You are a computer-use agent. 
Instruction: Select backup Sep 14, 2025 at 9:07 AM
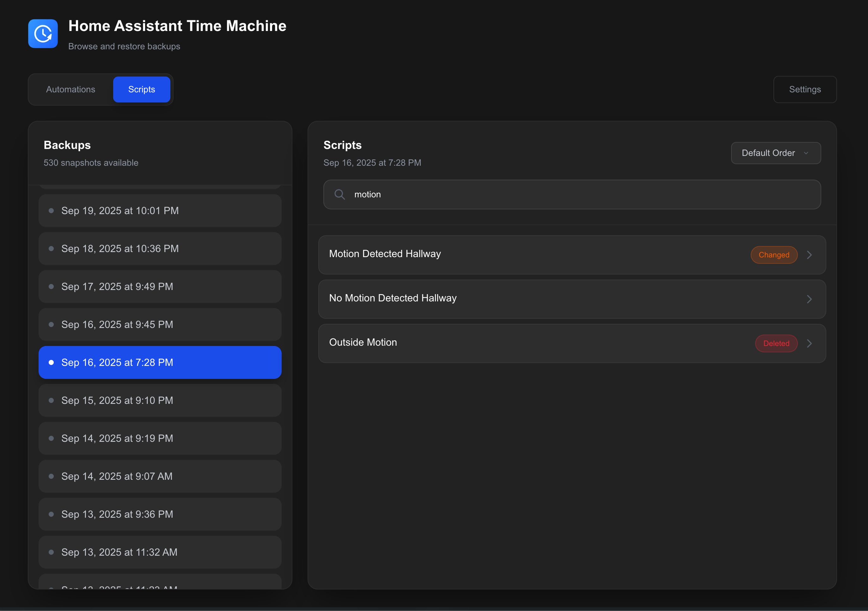tap(160, 476)
